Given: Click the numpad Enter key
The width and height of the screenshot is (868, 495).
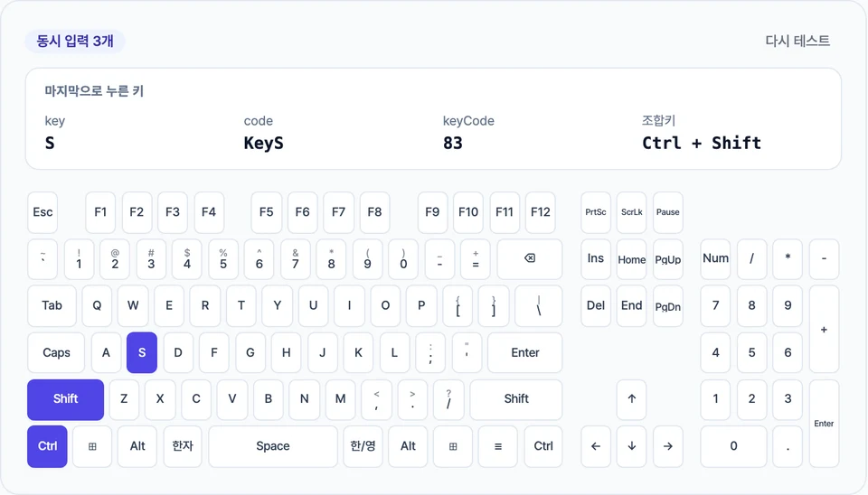Looking at the screenshot, I should pyautogui.click(x=824, y=424).
